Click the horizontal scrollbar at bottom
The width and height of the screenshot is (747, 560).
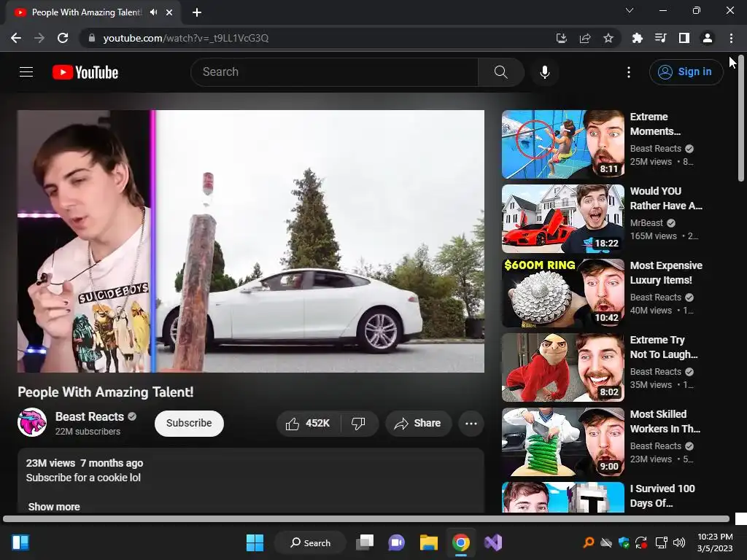pos(366,518)
